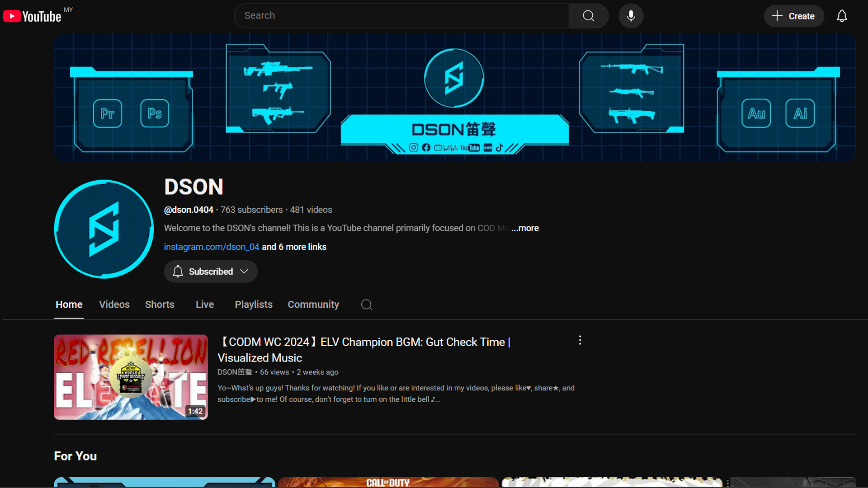This screenshot has height=488, width=868.
Task: Open the Shorts tab
Action: point(160,305)
